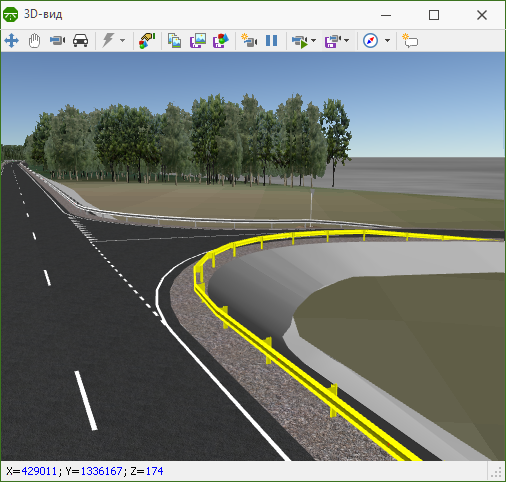506x482 pixels.
Task: Save the 3D model objects icon
Action: pyautogui.click(x=221, y=41)
